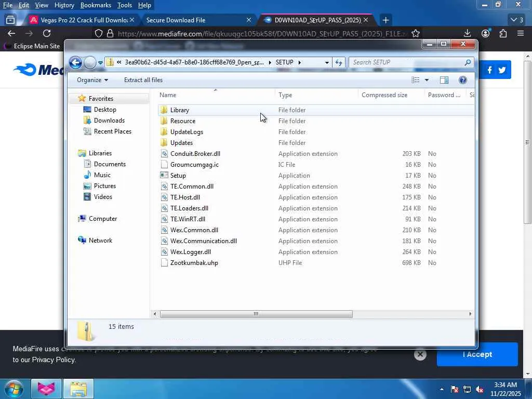This screenshot has width=532, height=399.
Task: Click Extract all files
Action: coord(143,80)
